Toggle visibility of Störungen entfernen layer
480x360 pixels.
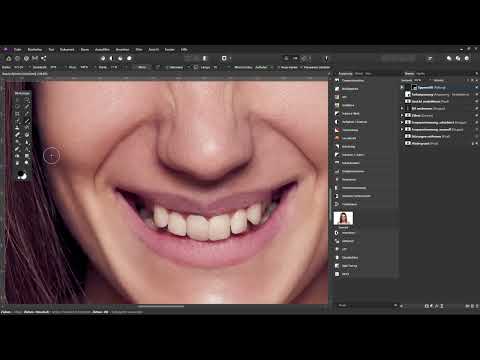click(x=476, y=136)
